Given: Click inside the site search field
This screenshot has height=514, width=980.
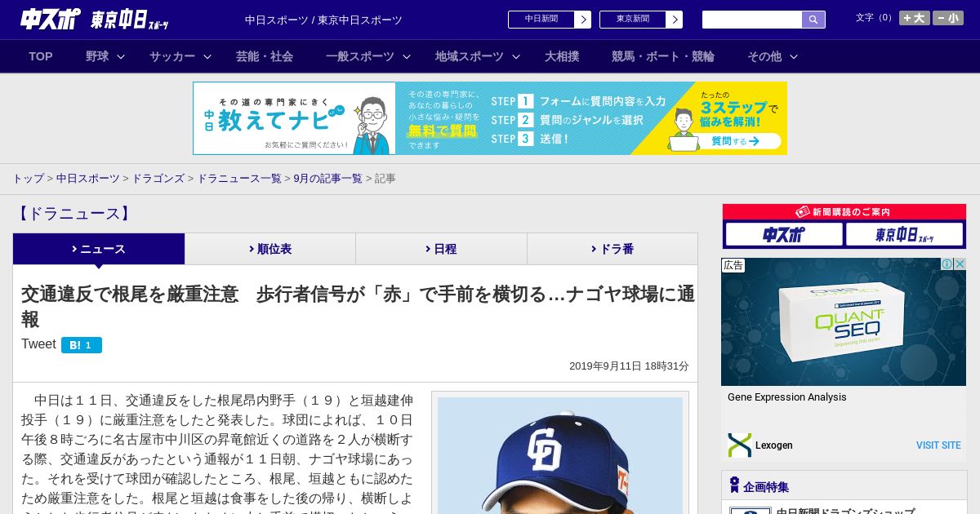Looking at the screenshot, I should (752, 20).
